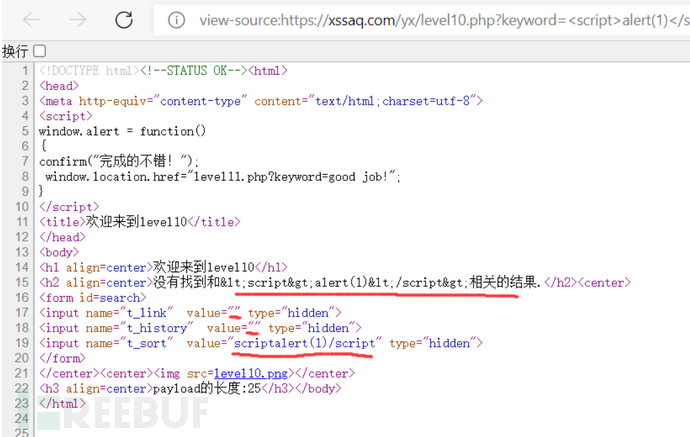
Task: Click the browser forward arrow
Action: coord(77,19)
